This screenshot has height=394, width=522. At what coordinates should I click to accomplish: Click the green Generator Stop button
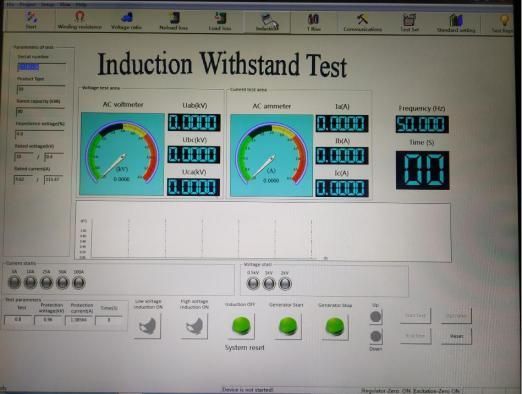tap(335, 327)
